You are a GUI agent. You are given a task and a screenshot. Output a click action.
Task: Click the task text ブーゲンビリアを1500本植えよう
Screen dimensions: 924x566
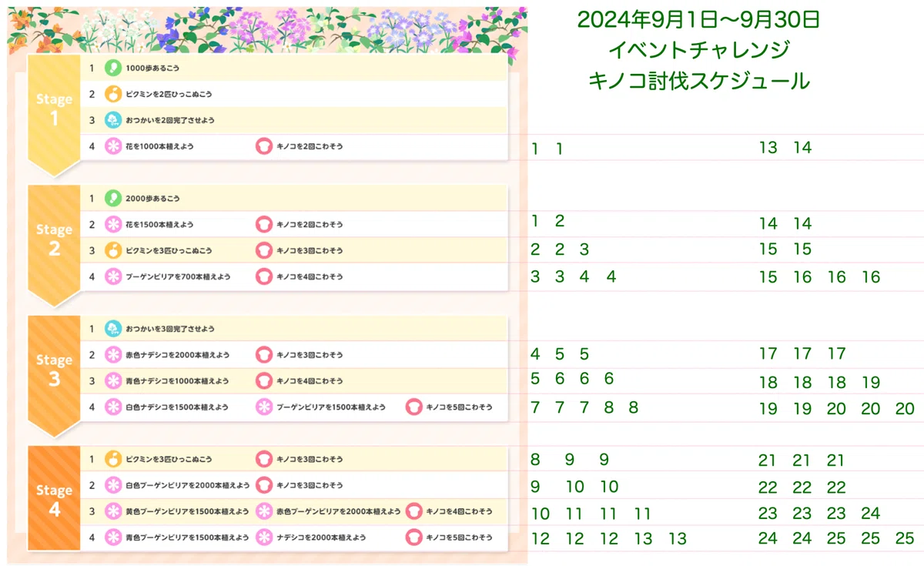(x=331, y=407)
